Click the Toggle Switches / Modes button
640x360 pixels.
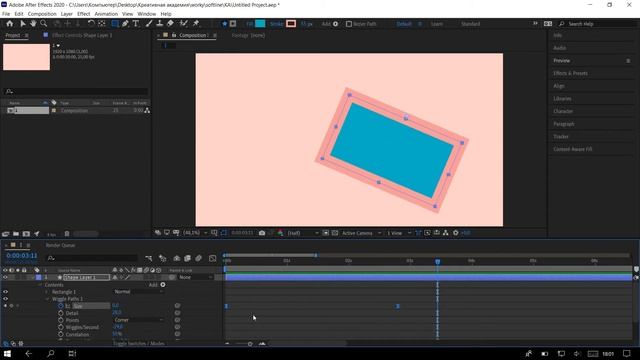tap(139, 343)
